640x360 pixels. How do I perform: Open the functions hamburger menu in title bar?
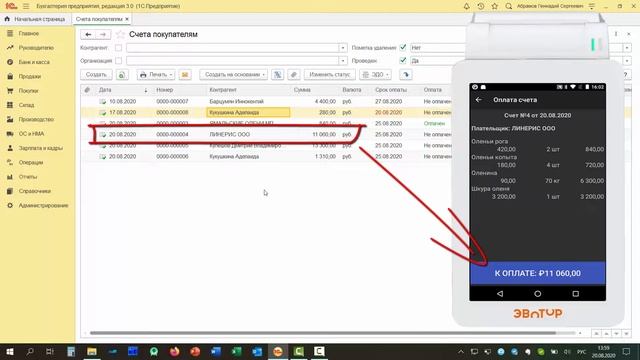(26, 6)
